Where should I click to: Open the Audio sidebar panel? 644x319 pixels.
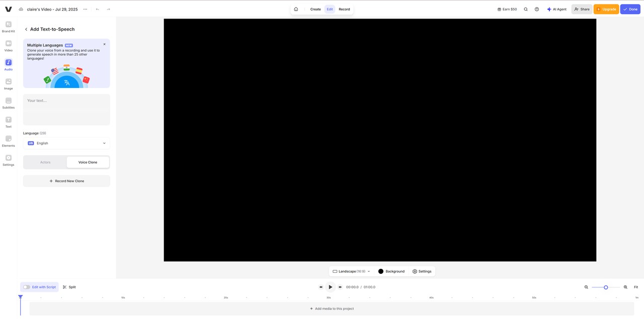(9, 65)
